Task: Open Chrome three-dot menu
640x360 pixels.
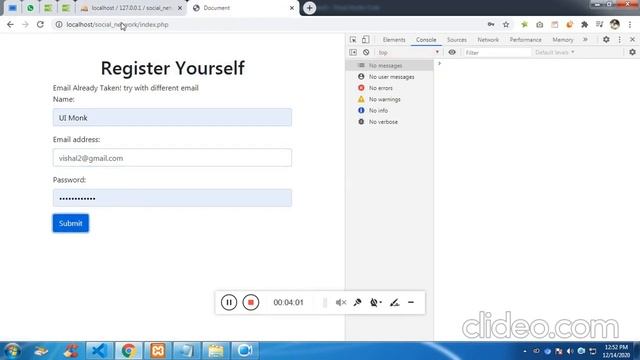Action: click(630, 24)
